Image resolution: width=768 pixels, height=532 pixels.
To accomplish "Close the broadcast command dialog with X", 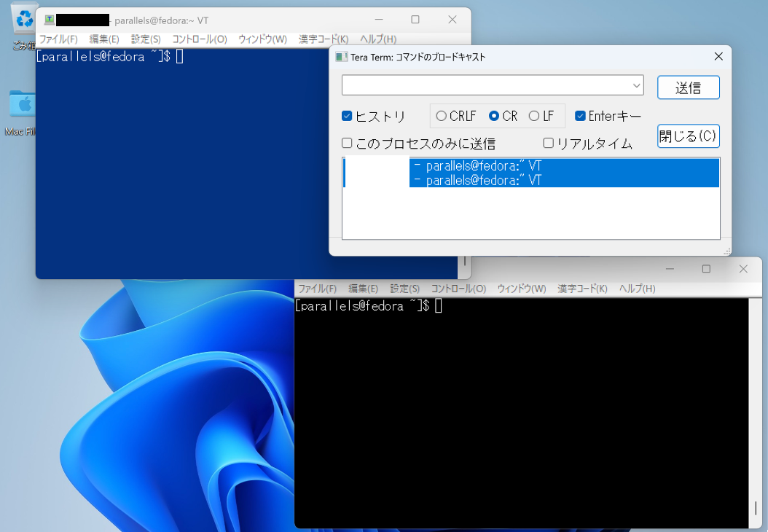I will (x=718, y=56).
